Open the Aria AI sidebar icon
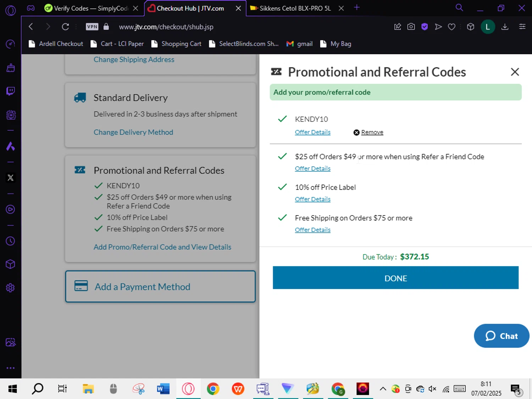532x399 pixels. tap(11, 146)
